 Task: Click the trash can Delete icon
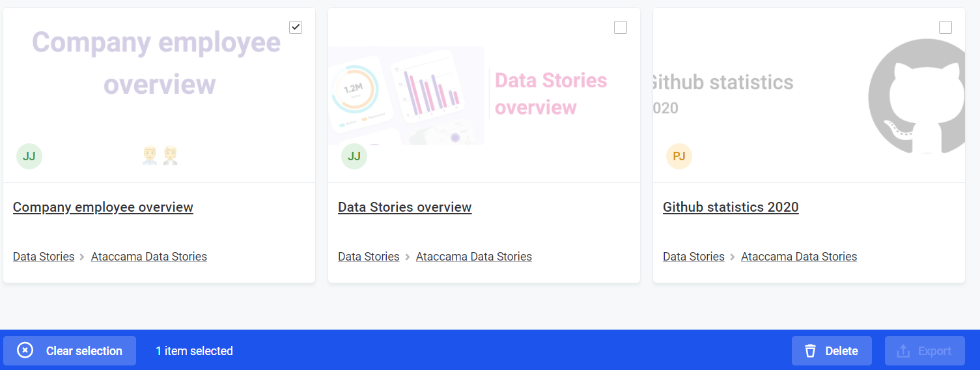pos(810,351)
